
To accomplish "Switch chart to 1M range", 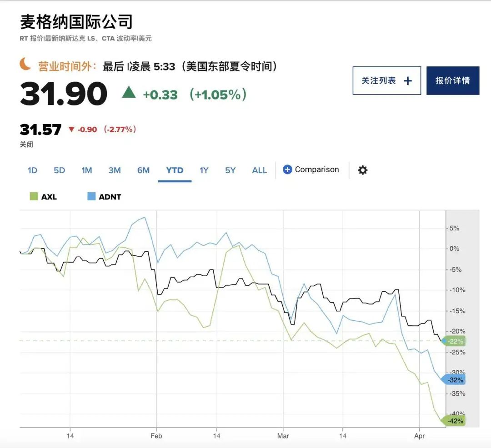I will [x=87, y=170].
